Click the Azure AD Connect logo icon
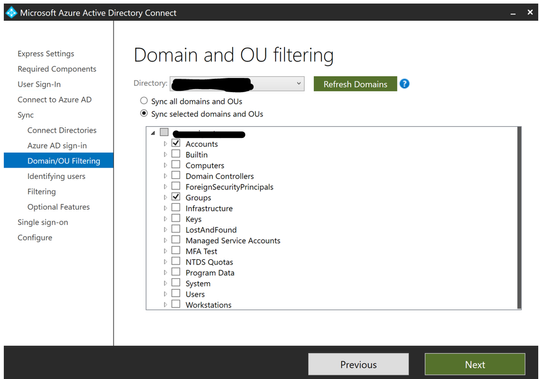The width and height of the screenshot is (539, 379). pos(11,13)
